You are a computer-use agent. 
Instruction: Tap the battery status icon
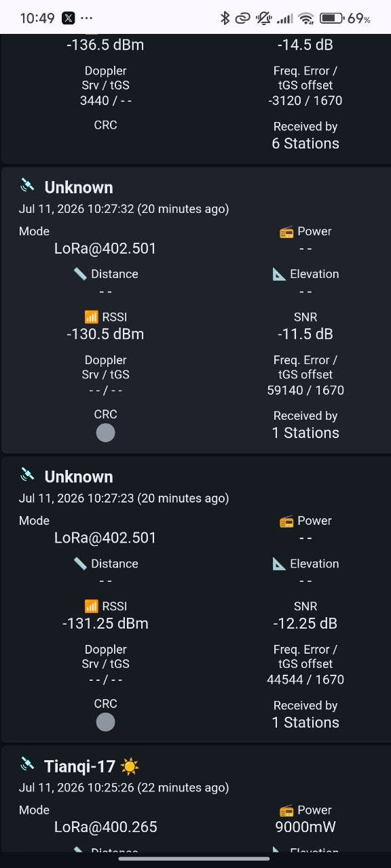click(331, 18)
